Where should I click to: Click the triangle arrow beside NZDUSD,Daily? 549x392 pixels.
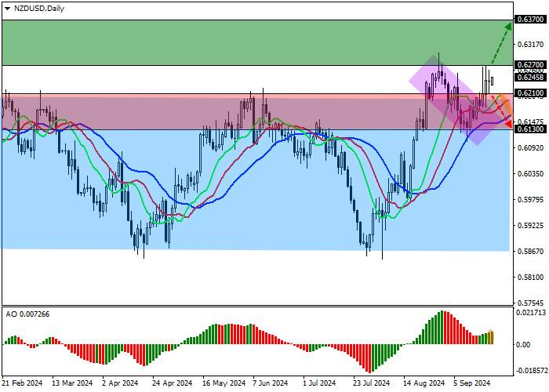click(x=7, y=9)
